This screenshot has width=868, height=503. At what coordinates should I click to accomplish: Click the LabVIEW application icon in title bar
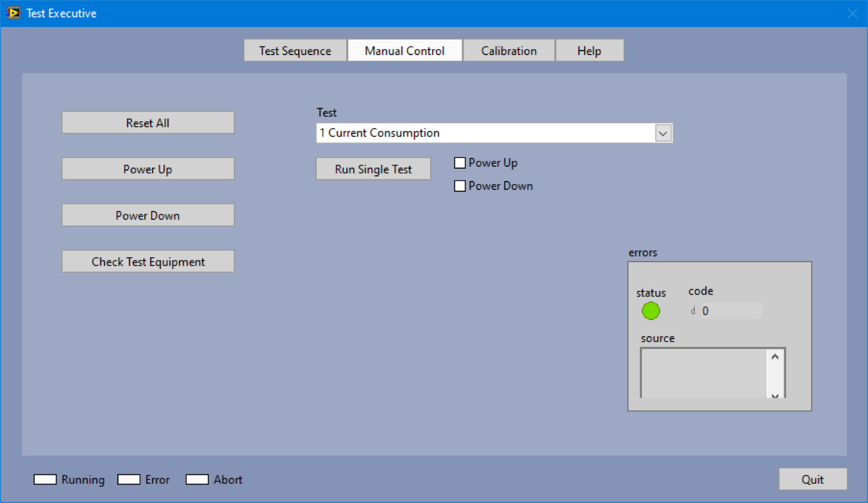13,13
